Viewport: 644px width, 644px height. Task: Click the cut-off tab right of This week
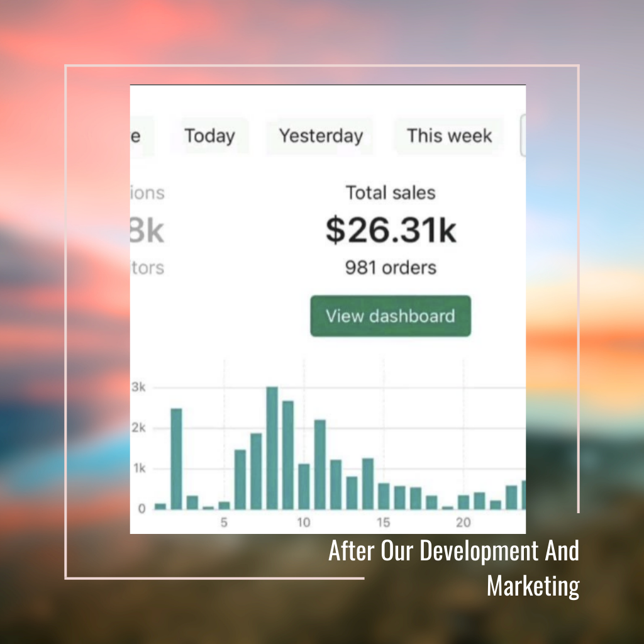point(523,136)
